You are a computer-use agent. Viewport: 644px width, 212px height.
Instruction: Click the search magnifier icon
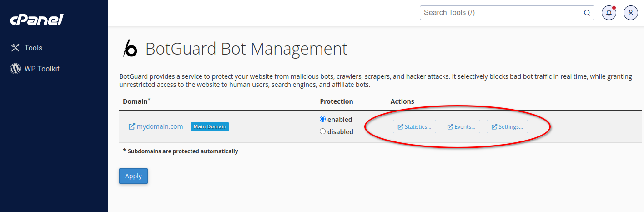click(587, 13)
